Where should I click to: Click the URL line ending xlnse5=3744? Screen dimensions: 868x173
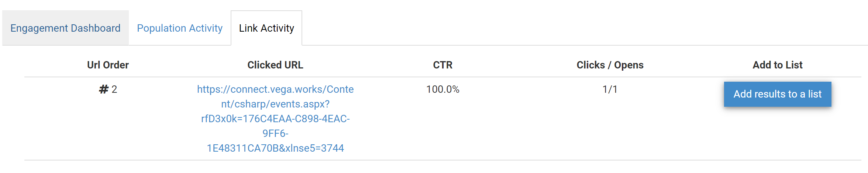pyautogui.click(x=275, y=148)
